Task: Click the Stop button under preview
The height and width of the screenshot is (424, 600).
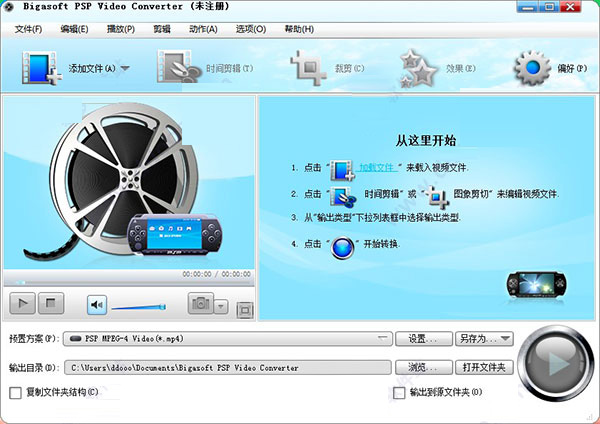Action: tap(51, 303)
